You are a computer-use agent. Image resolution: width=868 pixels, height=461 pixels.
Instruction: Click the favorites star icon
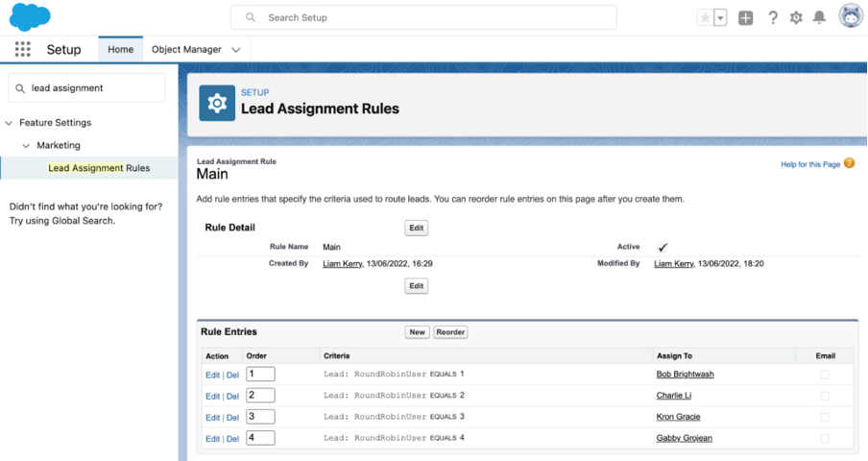(705, 17)
